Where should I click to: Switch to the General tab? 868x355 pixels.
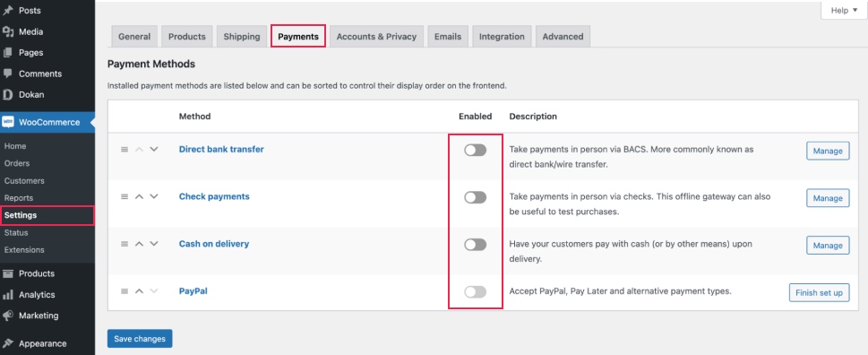134,37
